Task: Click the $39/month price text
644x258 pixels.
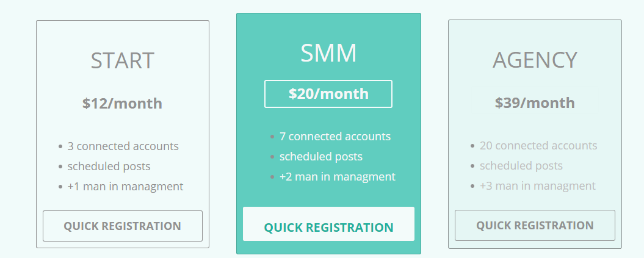Action: (x=535, y=102)
